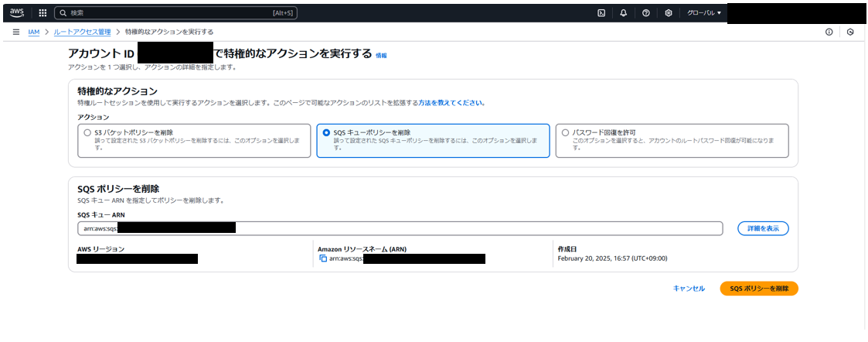Go to ルートアクセス管理 breadcrumb link
The image size is (868, 342).
tap(82, 32)
